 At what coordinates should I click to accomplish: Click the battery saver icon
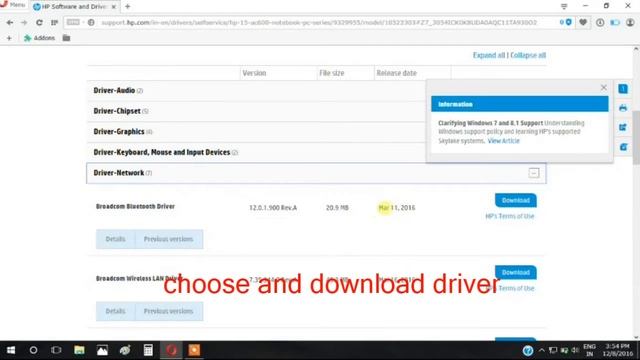[x=615, y=22]
